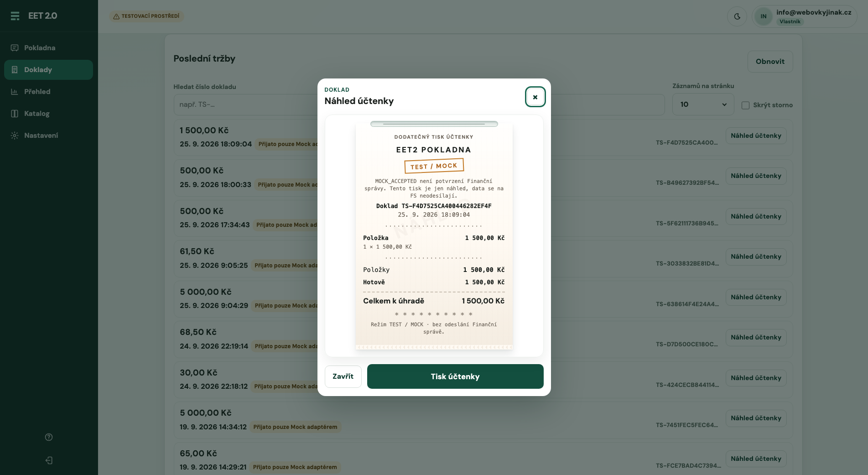
Task: Click Přijato pouze Mock adaptérem badge at 14:29:21
Action: coord(295,467)
